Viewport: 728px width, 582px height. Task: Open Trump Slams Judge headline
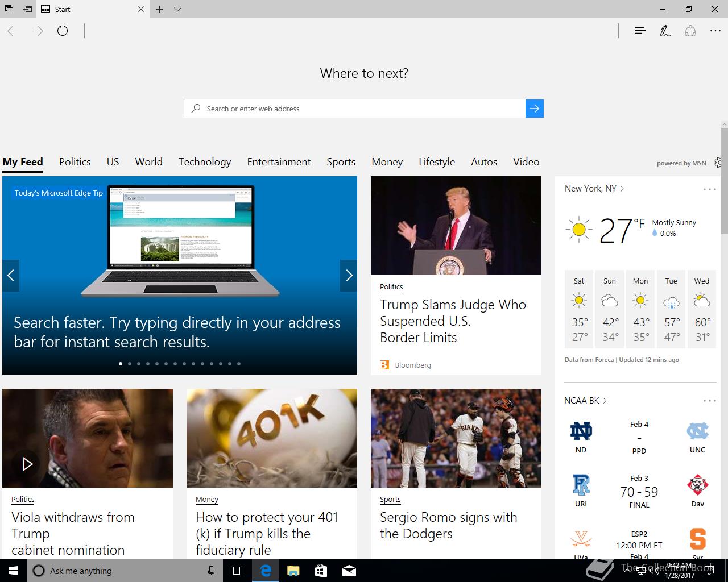coord(453,321)
